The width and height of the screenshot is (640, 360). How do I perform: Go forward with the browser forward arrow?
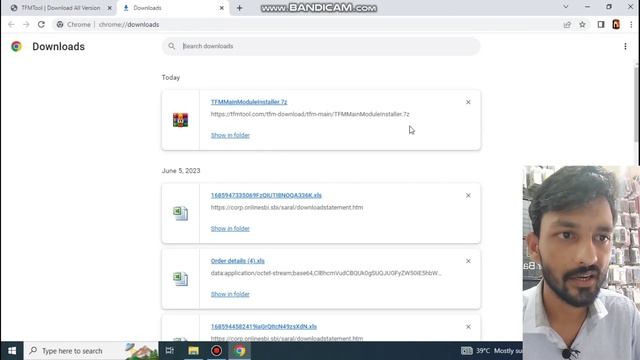click(x=26, y=24)
